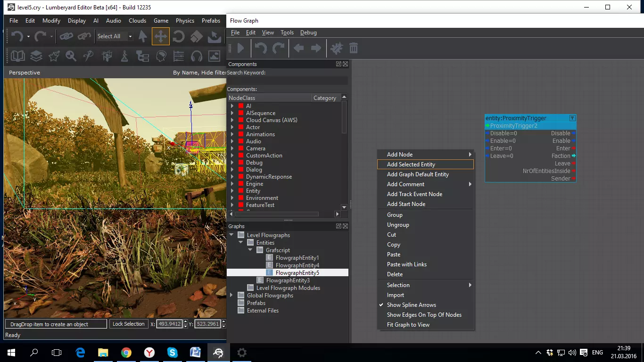Click the Search Keyword input field

click(x=288, y=81)
